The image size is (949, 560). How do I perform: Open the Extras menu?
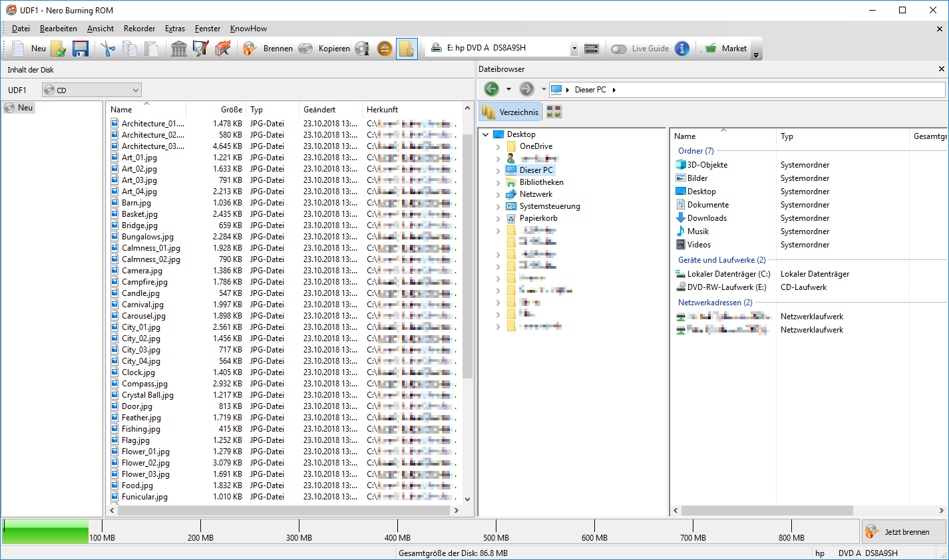[x=175, y=29]
